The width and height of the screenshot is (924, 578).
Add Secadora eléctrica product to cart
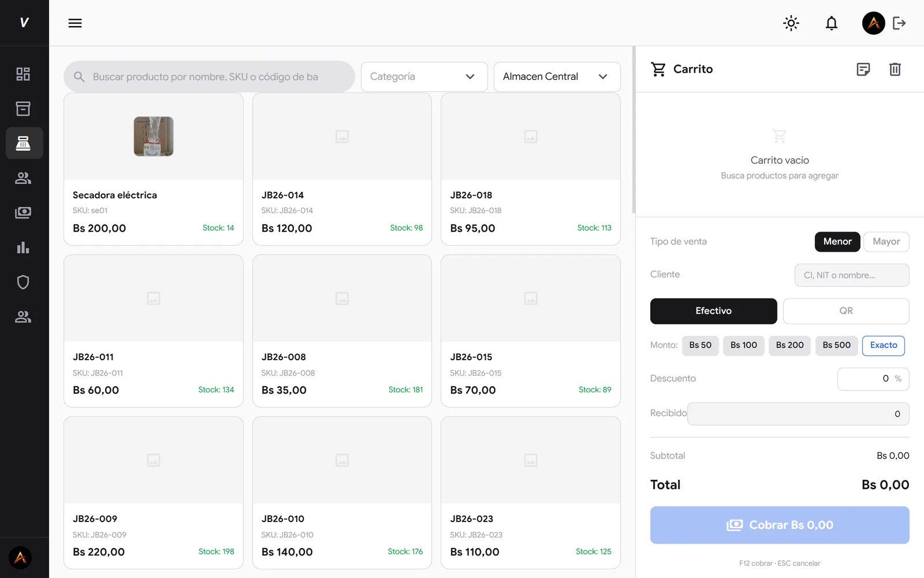tap(154, 169)
